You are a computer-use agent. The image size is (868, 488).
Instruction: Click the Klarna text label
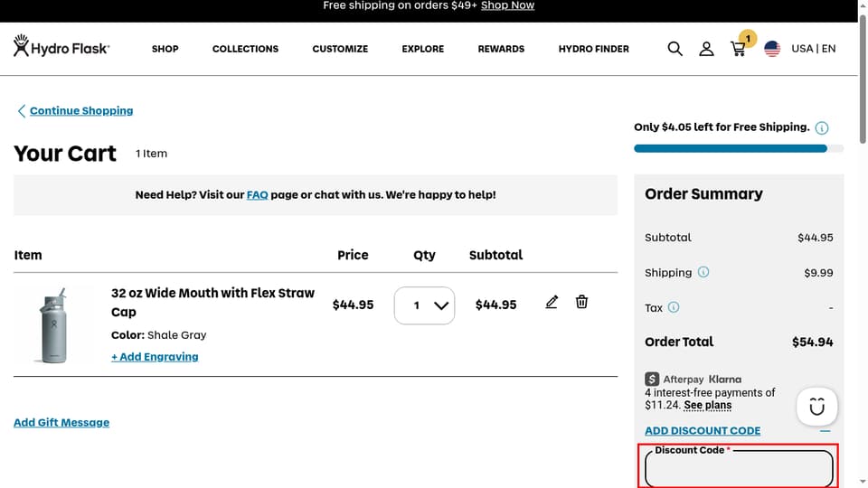[x=724, y=379]
